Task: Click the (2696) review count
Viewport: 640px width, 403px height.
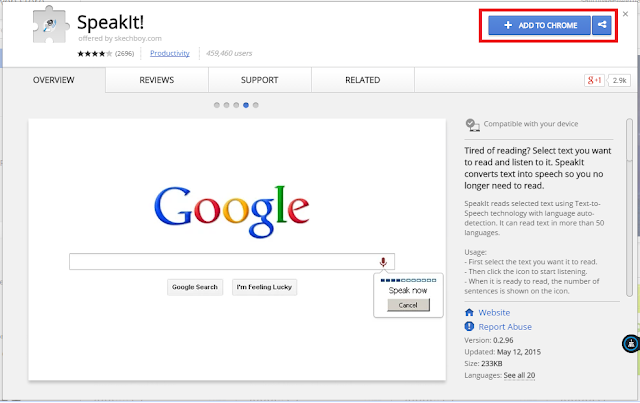Action: tap(124, 53)
